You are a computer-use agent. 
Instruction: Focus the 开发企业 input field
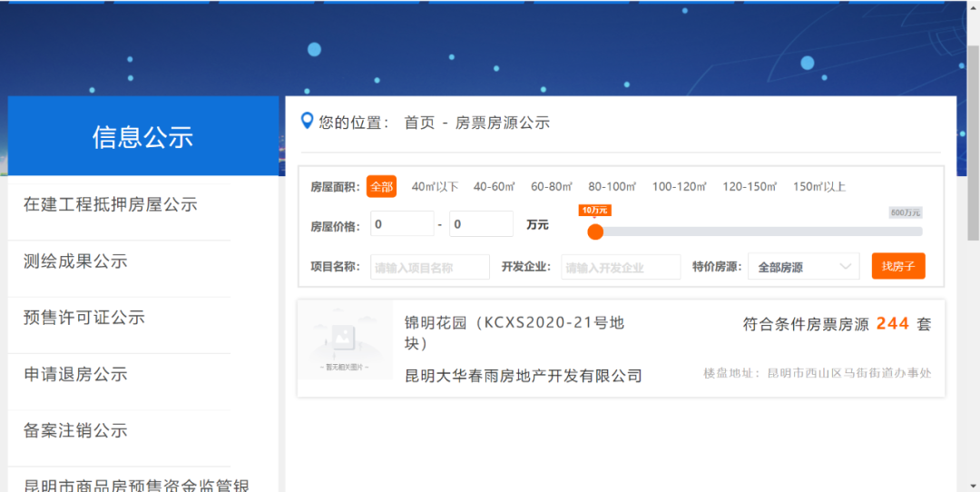coord(621,267)
